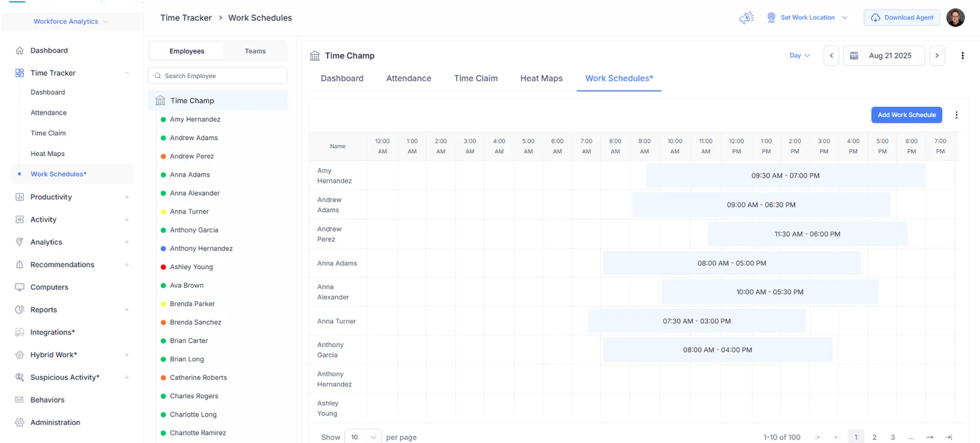Click the Add Work Schedule button
Viewport: 980px width, 443px height.
pyautogui.click(x=906, y=115)
